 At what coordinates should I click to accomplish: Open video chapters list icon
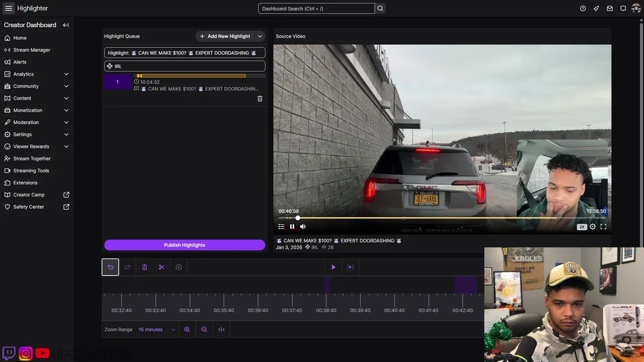click(x=281, y=227)
